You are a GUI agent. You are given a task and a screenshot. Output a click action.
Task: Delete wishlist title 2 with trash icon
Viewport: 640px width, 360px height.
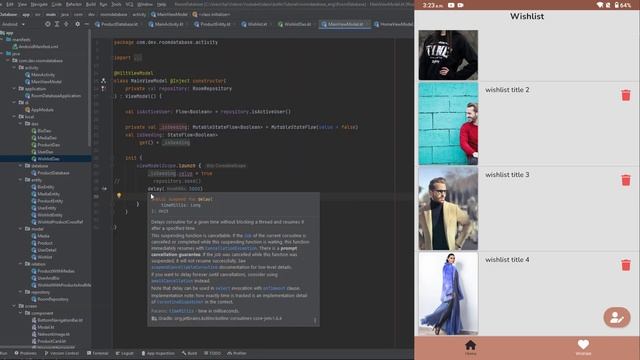pos(626,96)
